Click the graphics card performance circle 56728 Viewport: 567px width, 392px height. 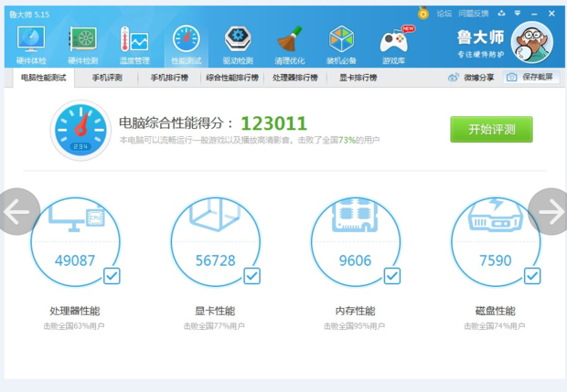(215, 242)
